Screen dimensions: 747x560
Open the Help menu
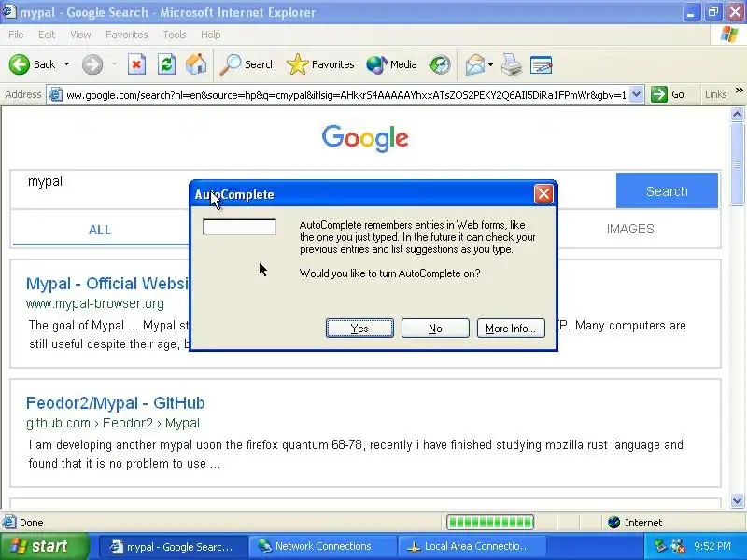click(210, 35)
